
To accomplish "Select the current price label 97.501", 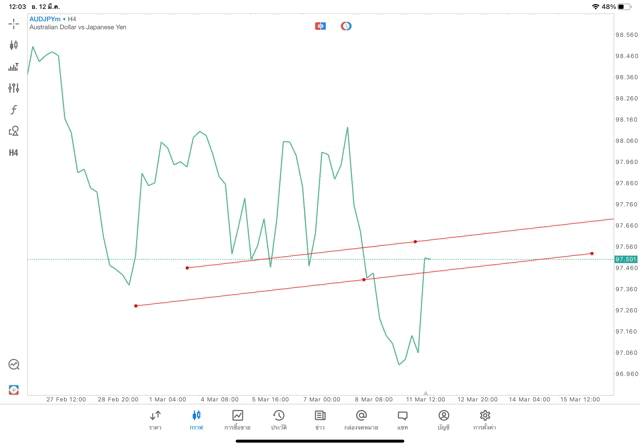I will tap(626, 259).
